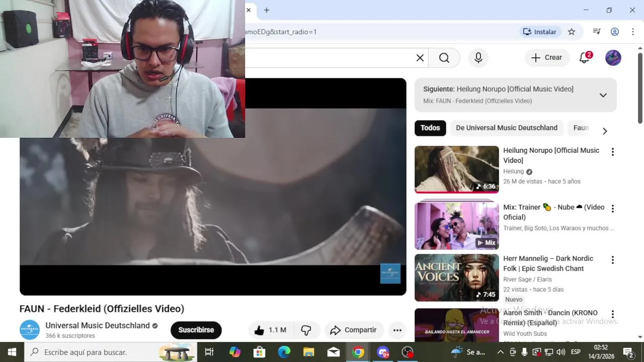This screenshot has width=644, height=362.
Task: Open Universal Music Deutschland channel avatar
Action: [x=30, y=330]
